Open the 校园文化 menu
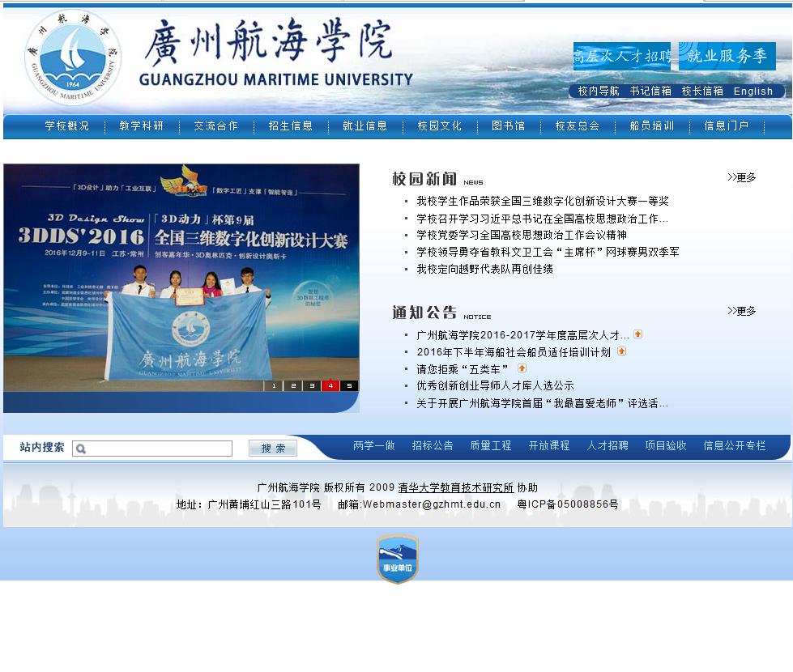 click(x=440, y=126)
